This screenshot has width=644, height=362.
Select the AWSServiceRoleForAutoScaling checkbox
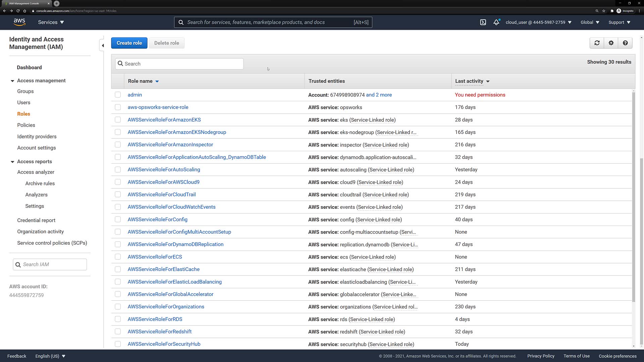point(118,170)
